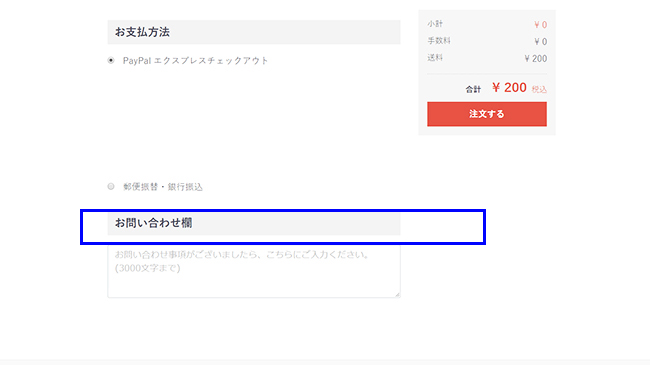Screen dimensions: 650x365
Task: Click the text area resize grip corner
Action: click(x=397, y=294)
